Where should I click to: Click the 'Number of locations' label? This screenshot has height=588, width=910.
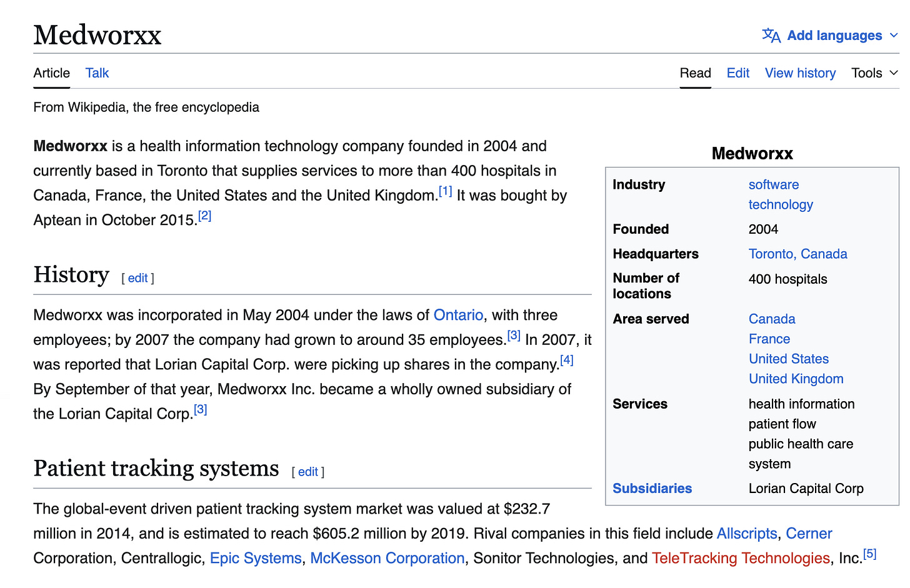click(646, 286)
